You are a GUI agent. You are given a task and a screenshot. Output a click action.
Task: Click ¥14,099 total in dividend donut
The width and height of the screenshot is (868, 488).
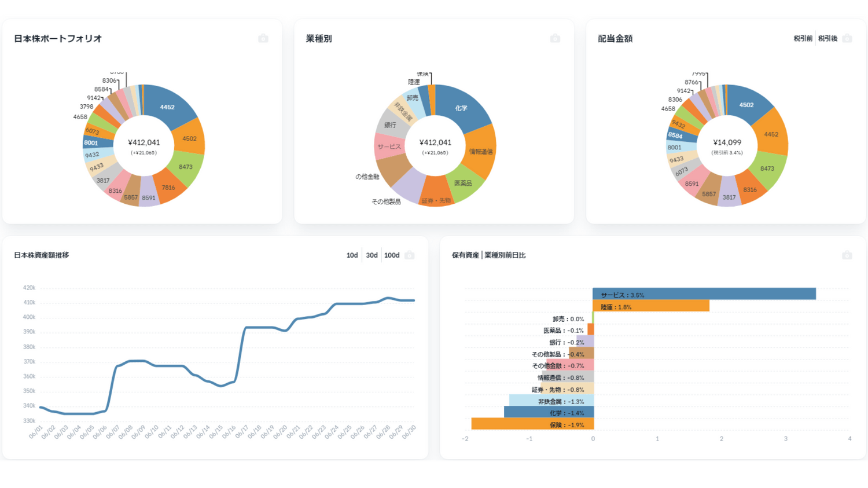coord(727,142)
